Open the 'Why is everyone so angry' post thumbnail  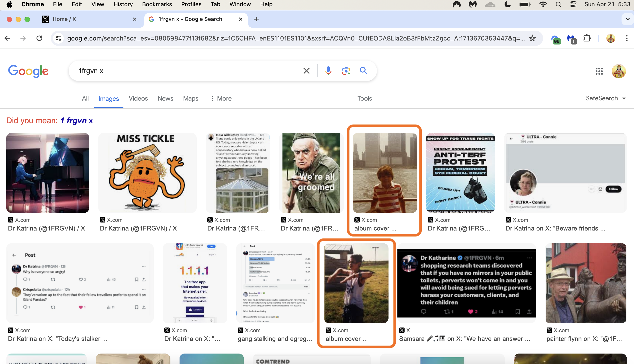click(x=80, y=283)
